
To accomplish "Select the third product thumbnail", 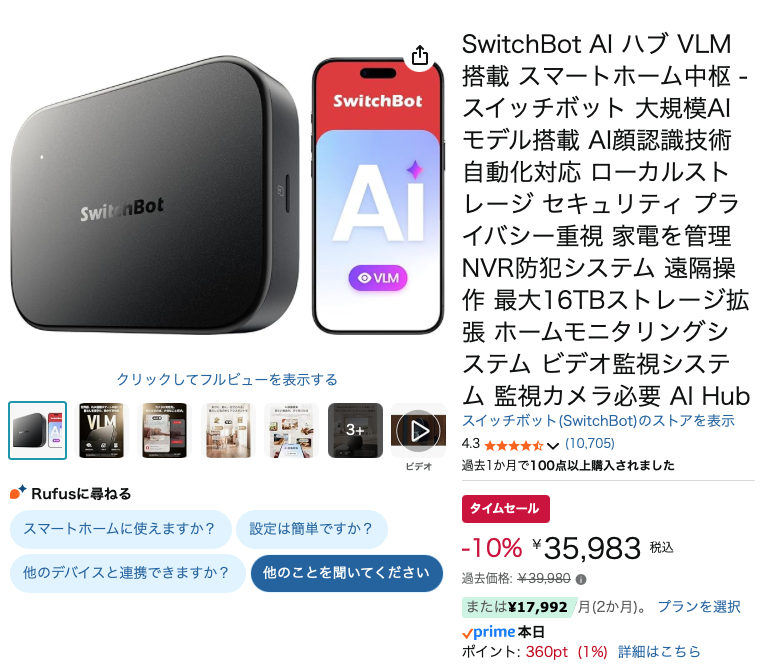I will [x=165, y=431].
